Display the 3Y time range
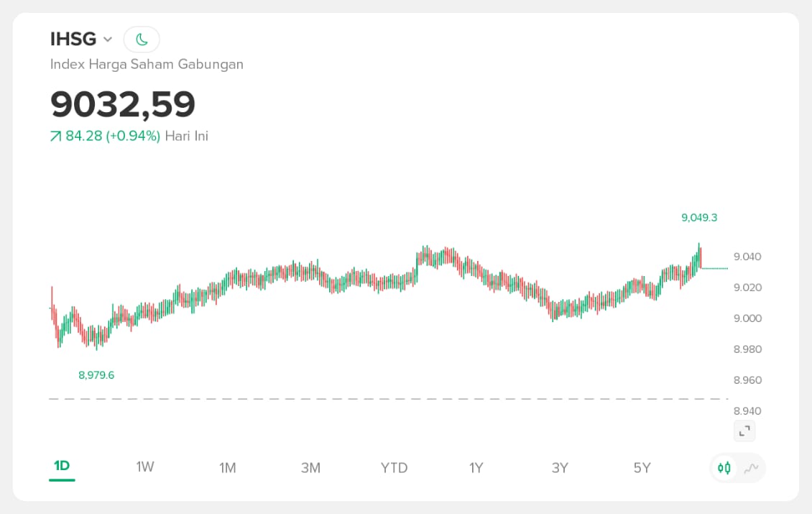The height and width of the screenshot is (514, 812). (x=560, y=468)
